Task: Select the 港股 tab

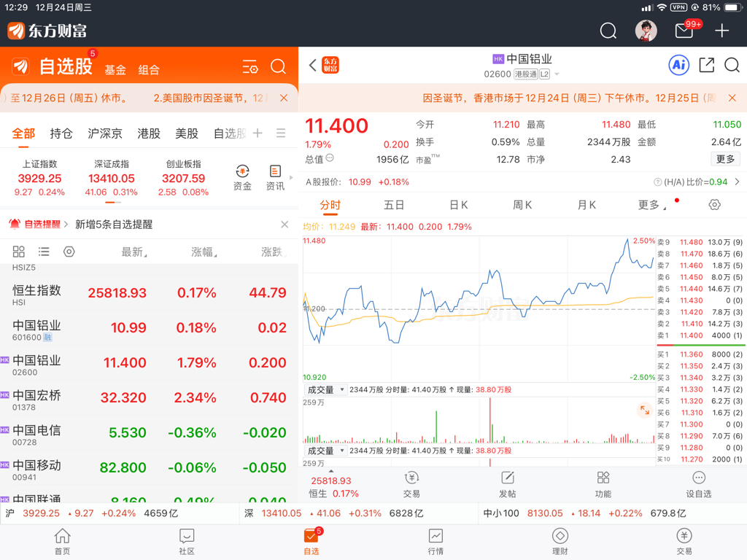Action: coord(149,133)
